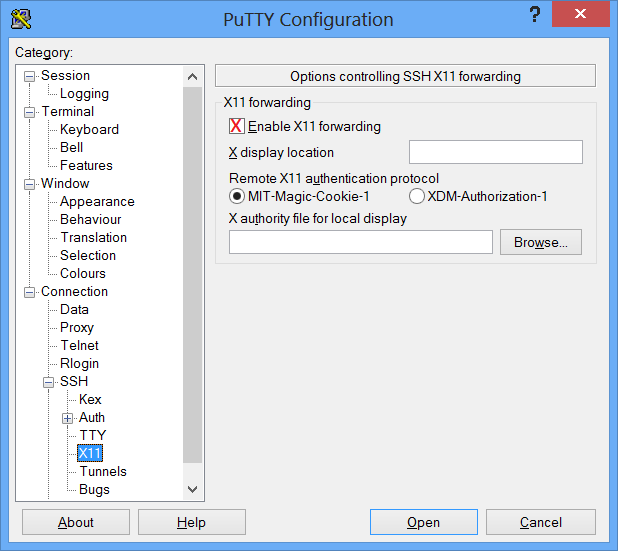This screenshot has width=618, height=551.
Task: Toggle the Enable X11 forwarding checkbox
Action: pos(236,126)
